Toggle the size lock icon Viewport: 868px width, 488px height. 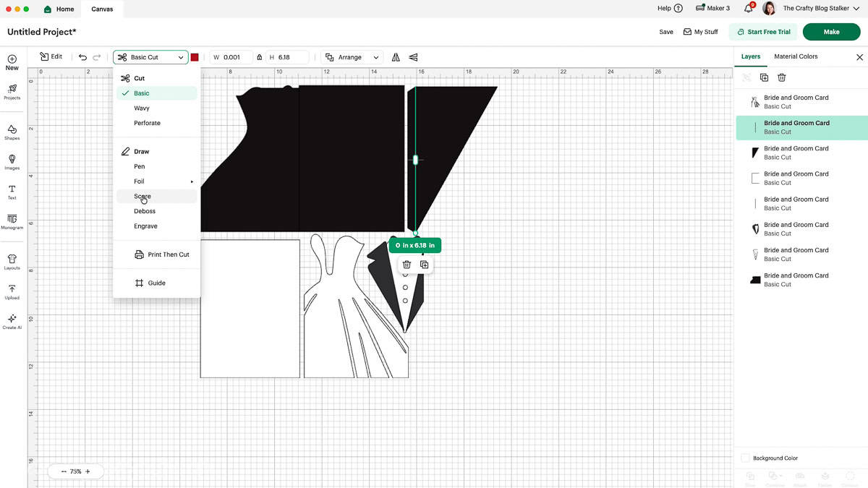(x=260, y=56)
